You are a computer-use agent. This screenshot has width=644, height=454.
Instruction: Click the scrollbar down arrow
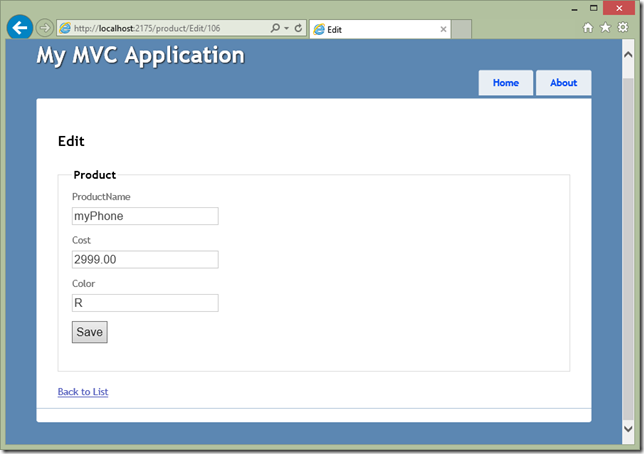tap(628, 429)
